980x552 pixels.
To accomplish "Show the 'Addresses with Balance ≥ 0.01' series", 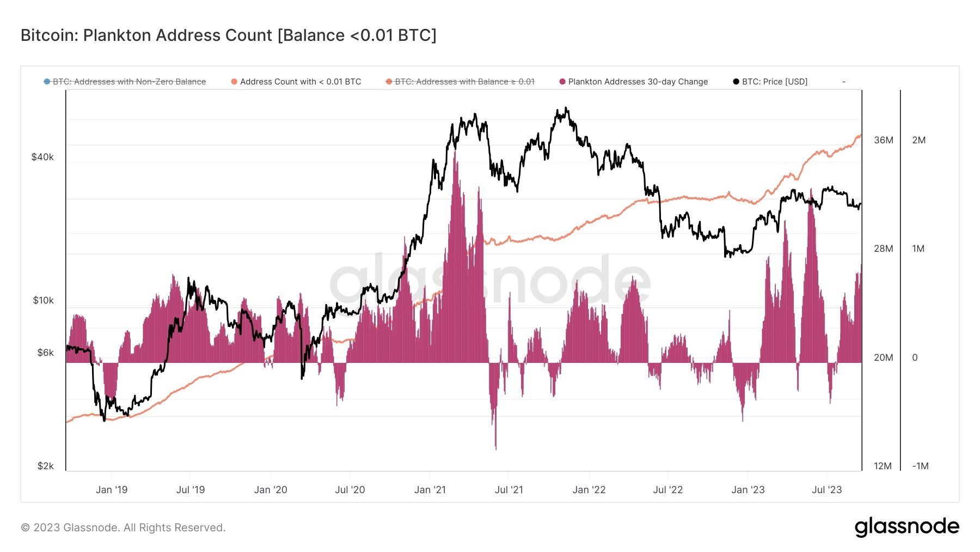I will (464, 82).
